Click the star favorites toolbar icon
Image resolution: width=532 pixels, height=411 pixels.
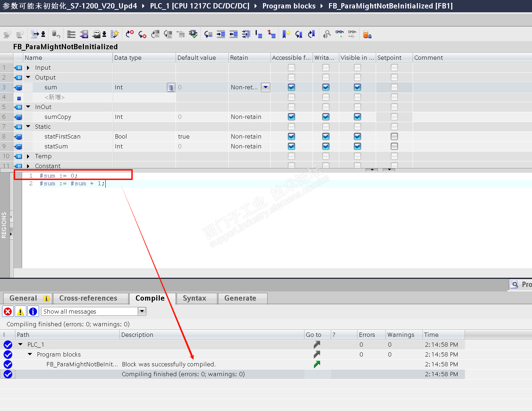(x=114, y=34)
